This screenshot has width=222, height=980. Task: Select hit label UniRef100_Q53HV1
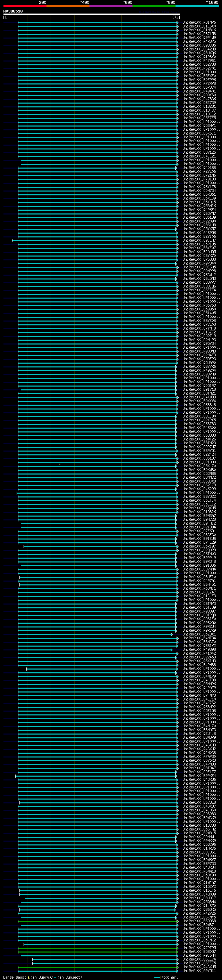point(199,125)
